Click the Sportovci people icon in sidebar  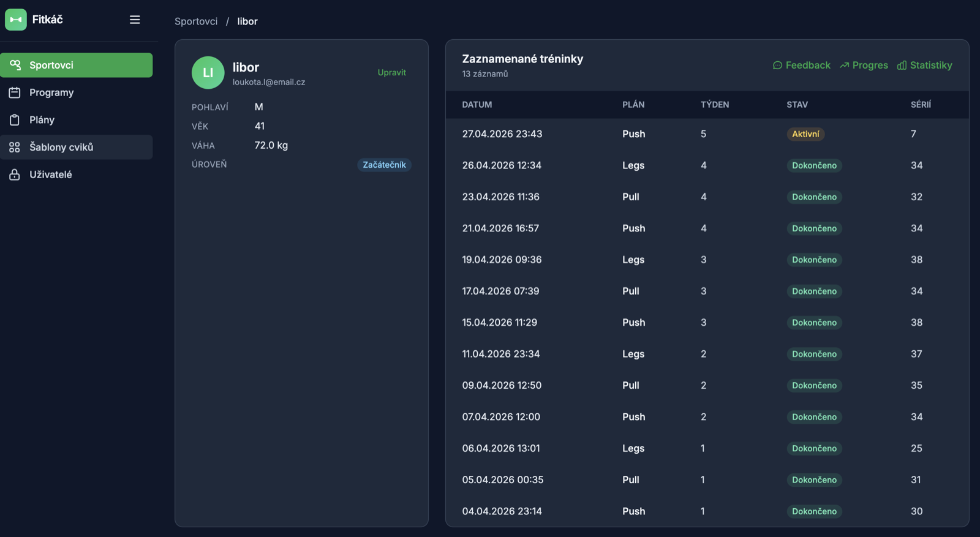pos(15,65)
